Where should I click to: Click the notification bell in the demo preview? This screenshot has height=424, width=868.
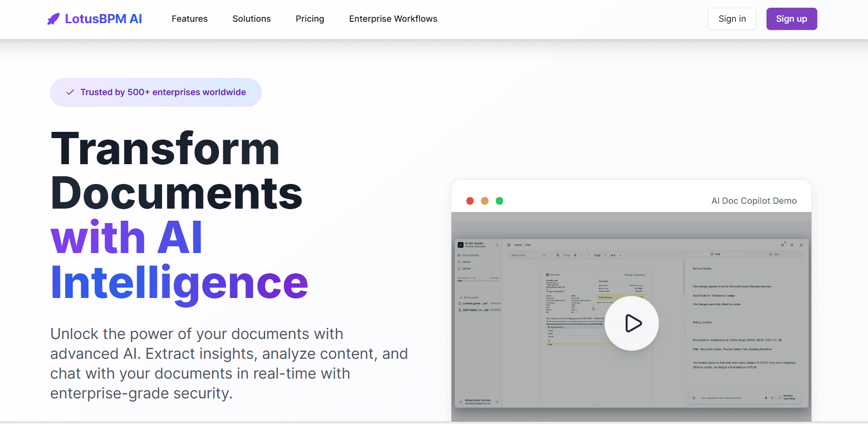(782, 245)
